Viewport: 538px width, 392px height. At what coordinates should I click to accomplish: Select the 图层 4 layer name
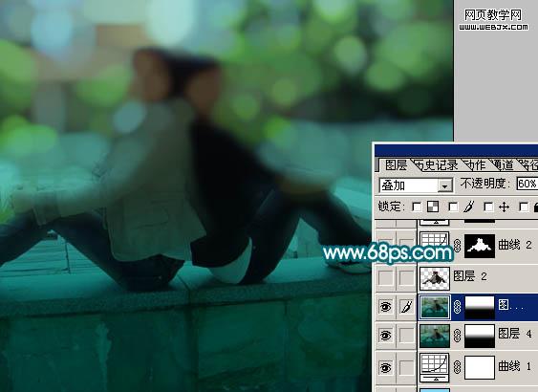tap(515, 333)
